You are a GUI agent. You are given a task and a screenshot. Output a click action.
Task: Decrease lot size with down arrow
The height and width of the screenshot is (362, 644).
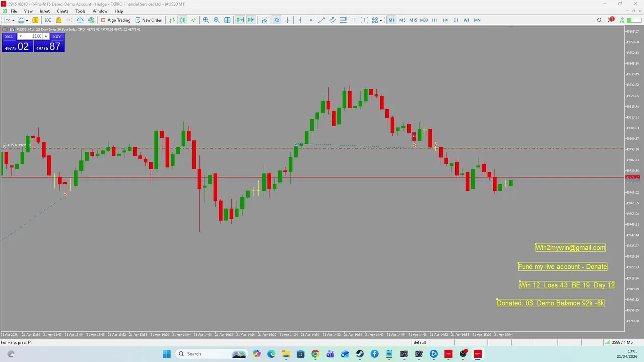[x=20, y=36]
